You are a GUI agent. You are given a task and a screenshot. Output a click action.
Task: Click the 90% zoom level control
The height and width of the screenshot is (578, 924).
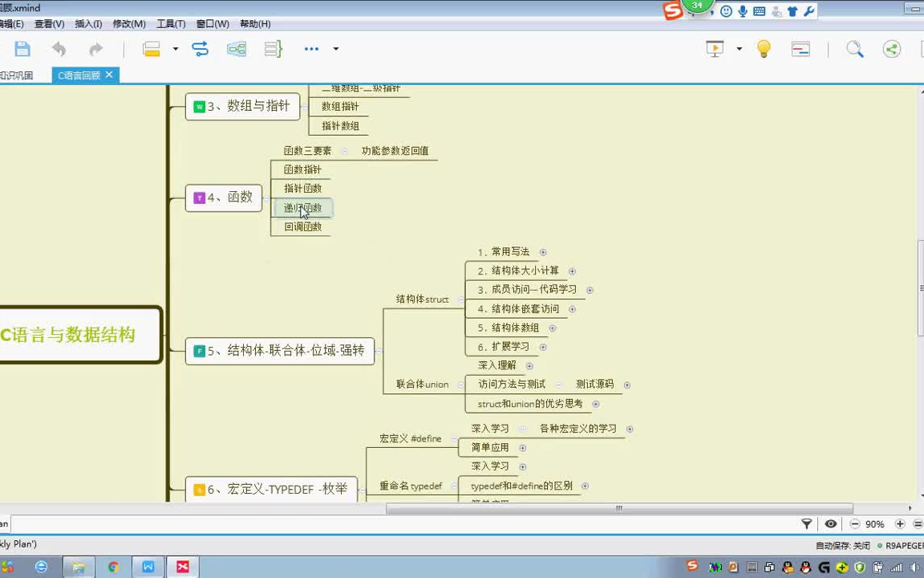874,523
